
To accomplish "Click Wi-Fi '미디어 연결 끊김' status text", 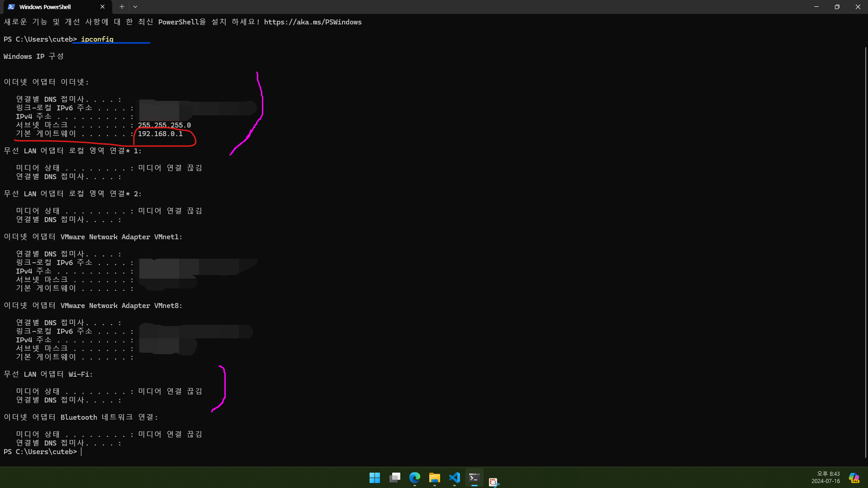I will (x=170, y=392).
